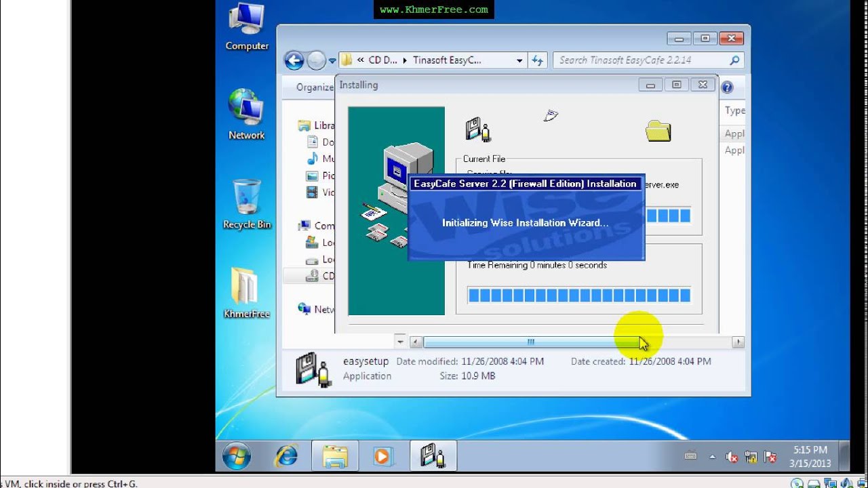Click the scrollbar right arrow
Image resolution: width=868 pixels, height=488 pixels.
738,342
